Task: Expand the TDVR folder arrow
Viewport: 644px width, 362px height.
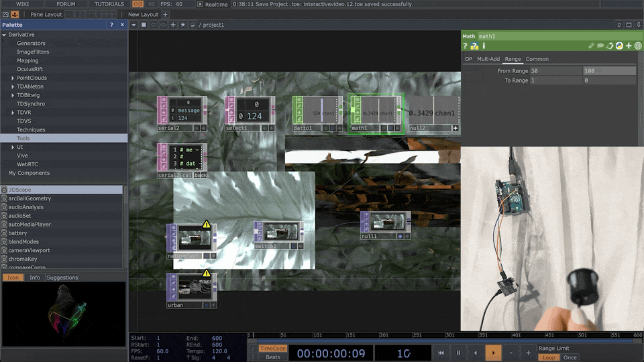Action: point(13,113)
